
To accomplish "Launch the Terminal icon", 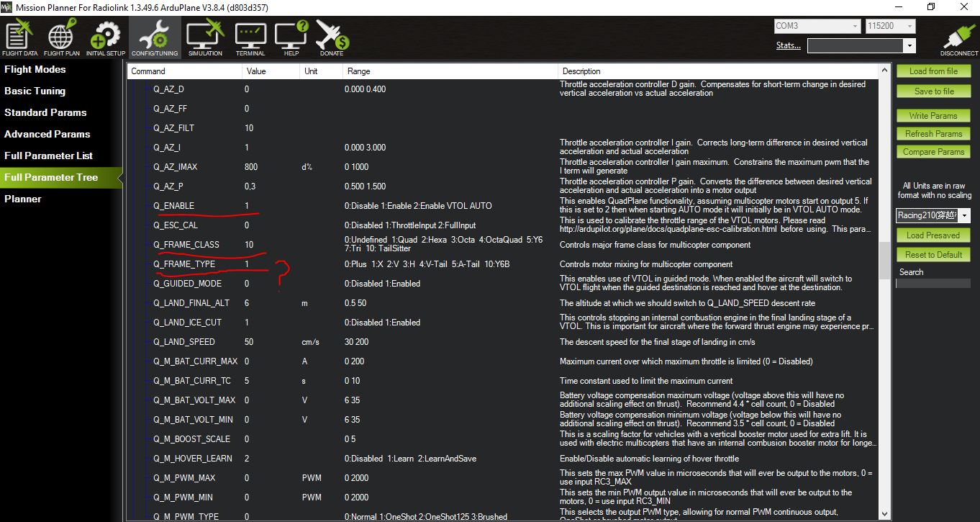I will click(250, 37).
